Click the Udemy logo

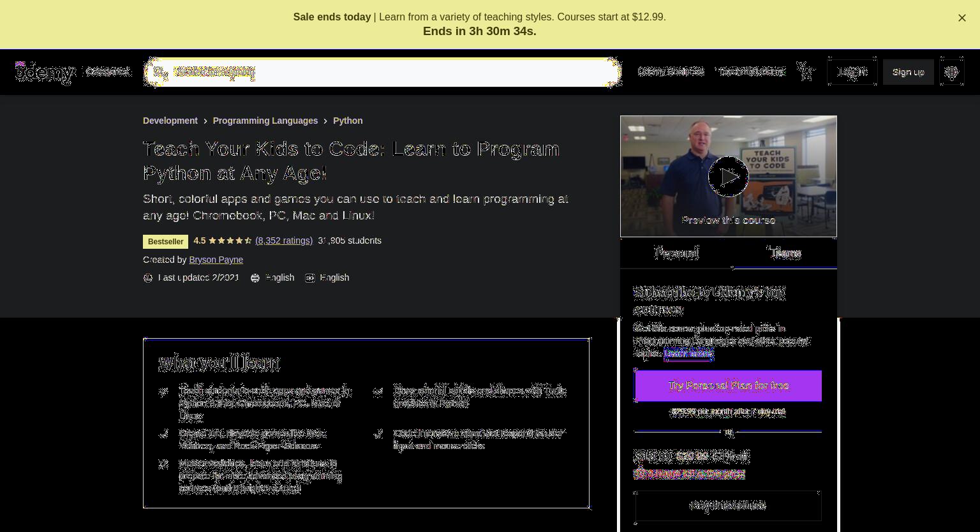[45, 72]
